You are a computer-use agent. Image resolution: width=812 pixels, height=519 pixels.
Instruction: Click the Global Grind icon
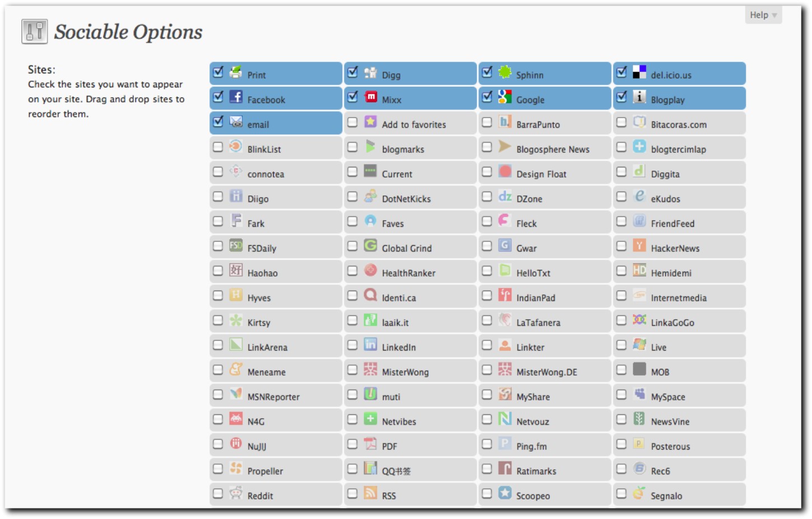click(x=371, y=245)
